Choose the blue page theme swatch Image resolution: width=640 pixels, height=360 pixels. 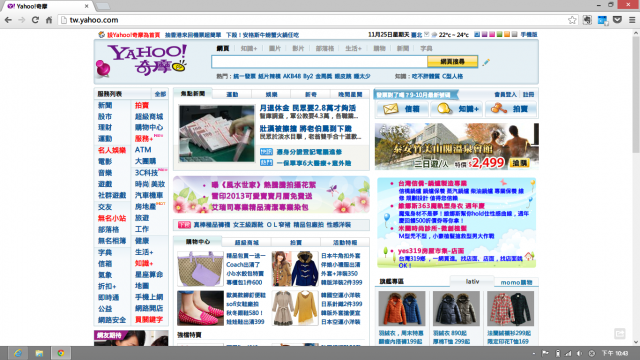pos(477,35)
